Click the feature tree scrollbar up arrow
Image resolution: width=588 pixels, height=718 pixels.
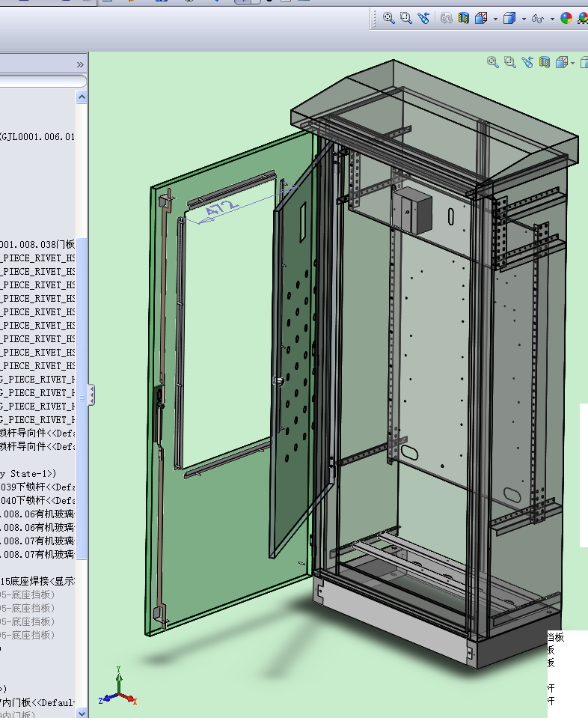82,97
